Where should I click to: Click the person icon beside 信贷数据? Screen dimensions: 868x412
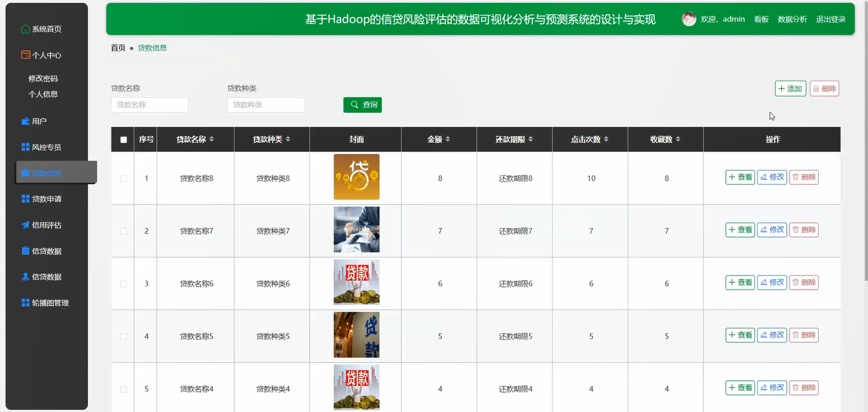click(25, 276)
